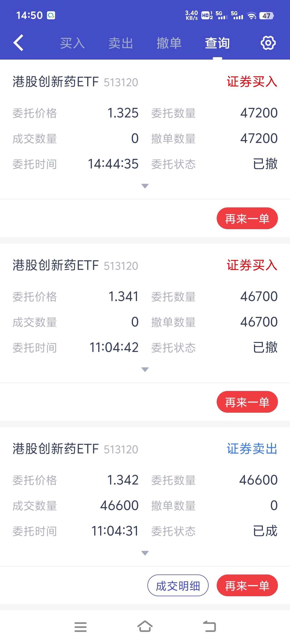Viewport: 290px width, 644px height.
Task: Tap 再来一单 for the 1.325 order
Action: coord(247,218)
